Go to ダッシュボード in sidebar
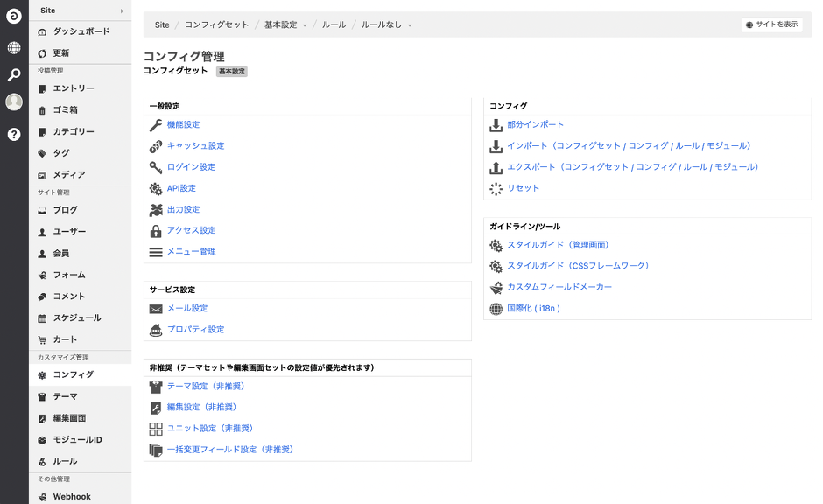823x504 pixels. (x=81, y=31)
